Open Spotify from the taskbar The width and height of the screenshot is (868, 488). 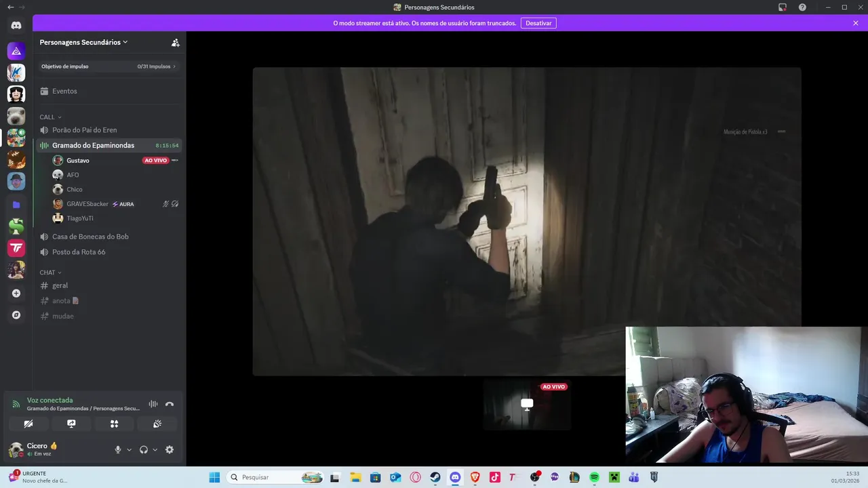594,477
